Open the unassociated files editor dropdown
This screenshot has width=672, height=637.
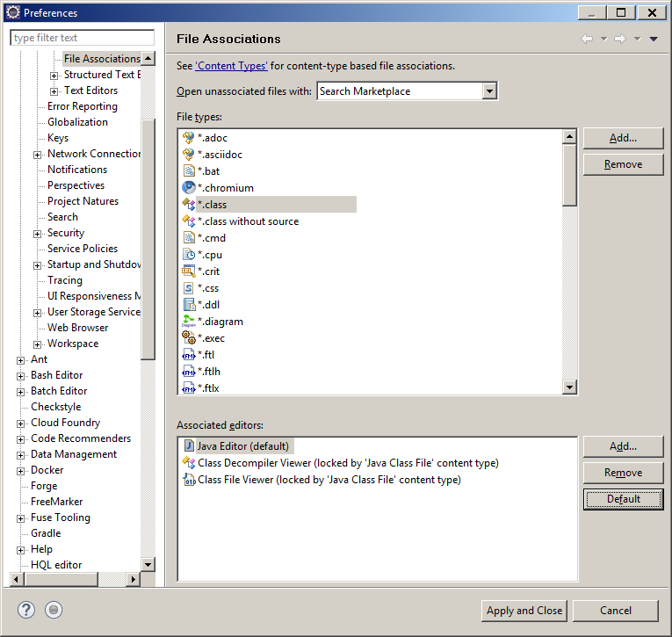click(489, 91)
